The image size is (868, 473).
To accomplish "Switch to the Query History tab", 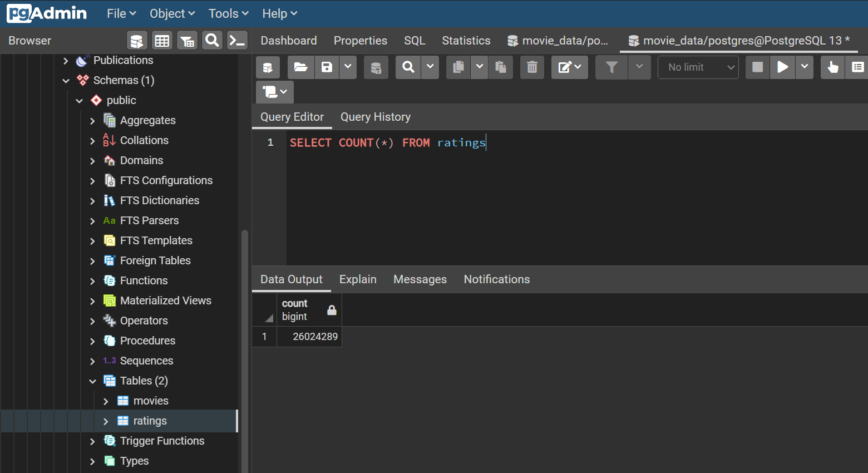I will tap(376, 117).
